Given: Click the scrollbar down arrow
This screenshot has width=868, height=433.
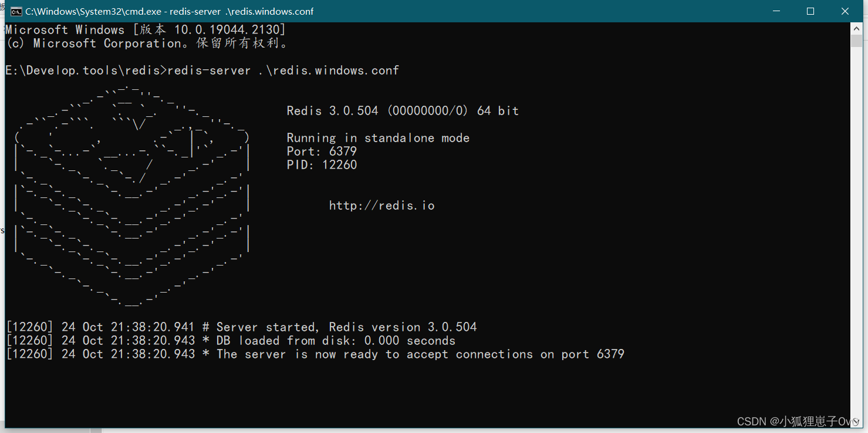Looking at the screenshot, I should point(856,421).
